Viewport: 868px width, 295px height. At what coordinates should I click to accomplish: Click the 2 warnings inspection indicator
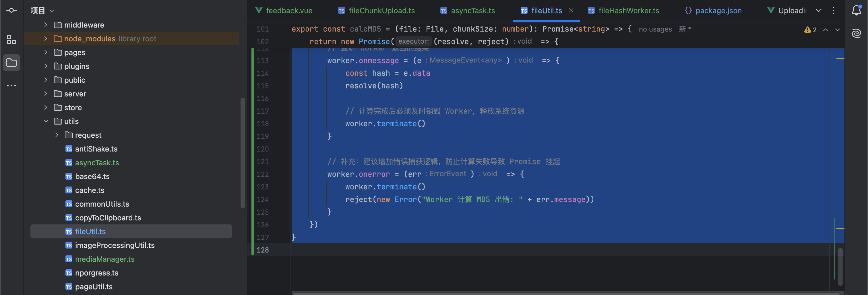(x=811, y=30)
